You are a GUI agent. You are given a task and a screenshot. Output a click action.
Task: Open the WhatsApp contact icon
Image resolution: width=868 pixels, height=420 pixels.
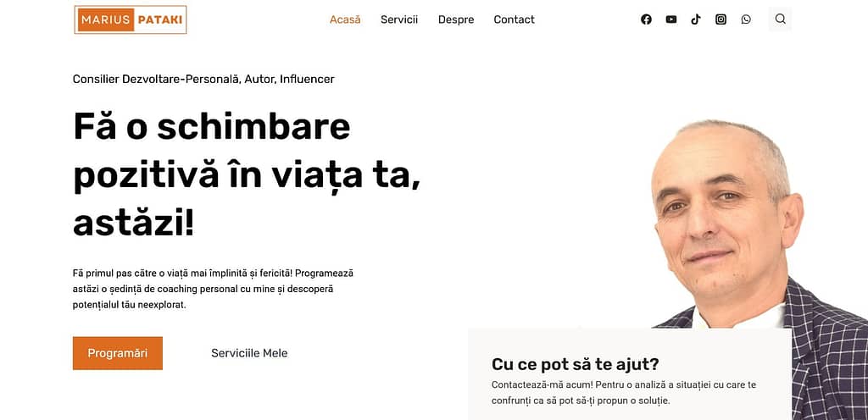coord(746,19)
